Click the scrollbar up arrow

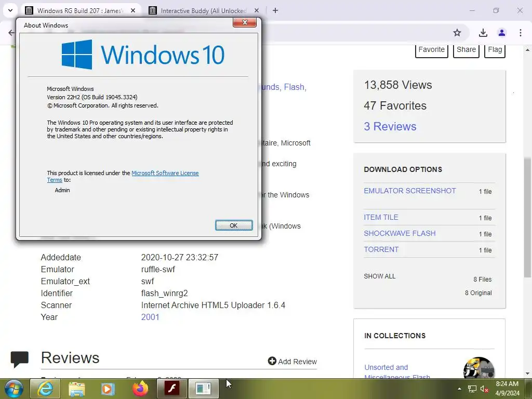pyautogui.click(x=527, y=50)
